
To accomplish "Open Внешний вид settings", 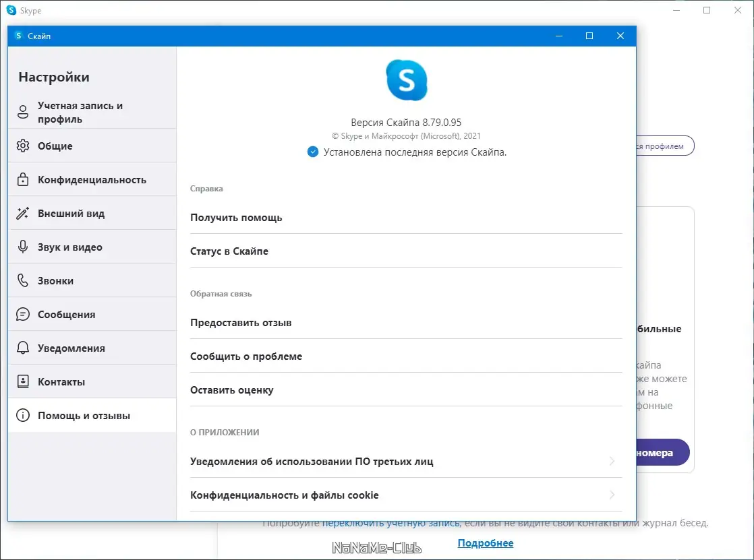I will [x=92, y=213].
